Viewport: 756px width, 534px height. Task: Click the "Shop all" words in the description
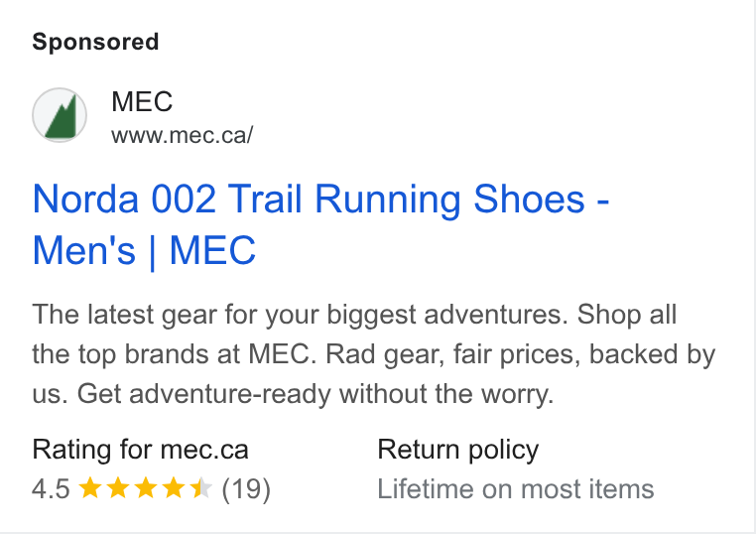click(627, 315)
